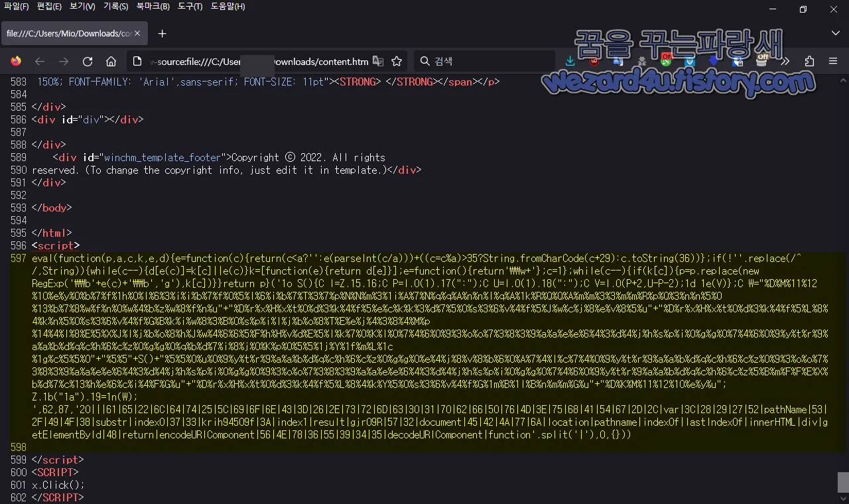This screenshot has width=849, height=504.
Task: Open the 편집(E) menu
Action: [x=49, y=7]
